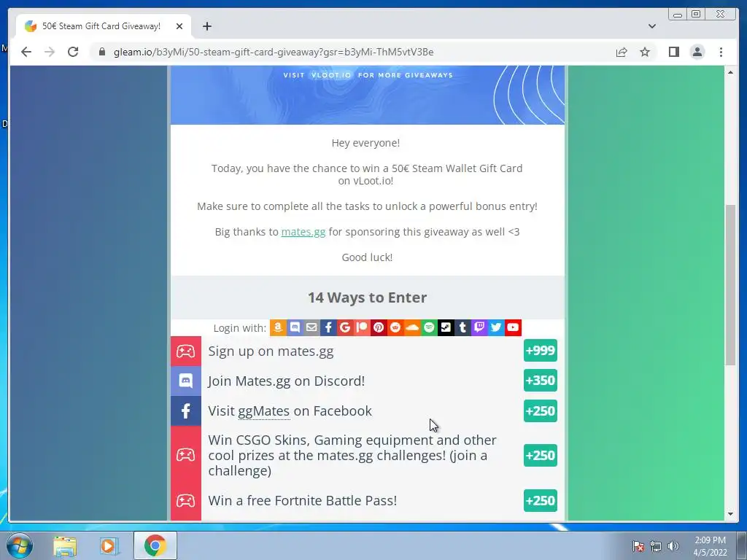
Task: Click the Action Center flag tray icon
Action: point(638,546)
